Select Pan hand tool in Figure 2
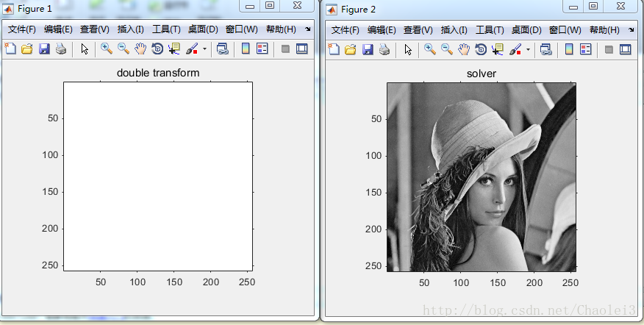The width and height of the screenshot is (644, 325). (x=464, y=50)
